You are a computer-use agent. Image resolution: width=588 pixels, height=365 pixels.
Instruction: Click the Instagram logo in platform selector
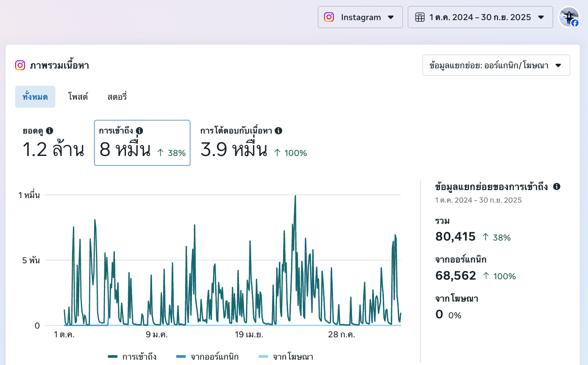point(329,17)
